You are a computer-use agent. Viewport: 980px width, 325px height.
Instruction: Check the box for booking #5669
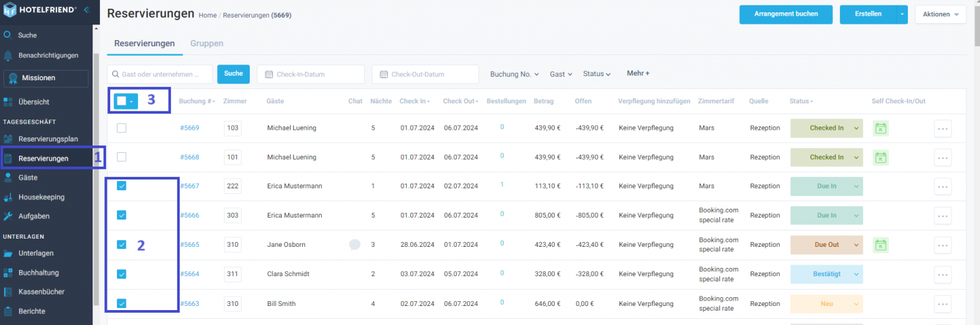point(121,128)
